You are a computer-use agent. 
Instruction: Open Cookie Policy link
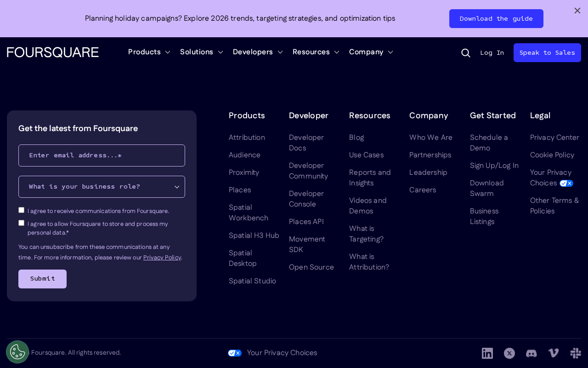[552, 155]
